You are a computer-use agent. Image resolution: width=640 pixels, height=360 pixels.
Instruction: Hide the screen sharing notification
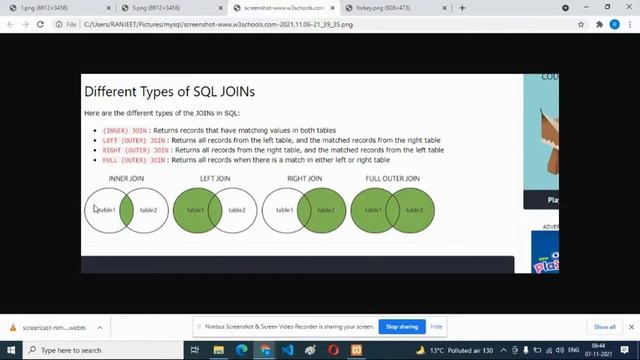(436, 327)
